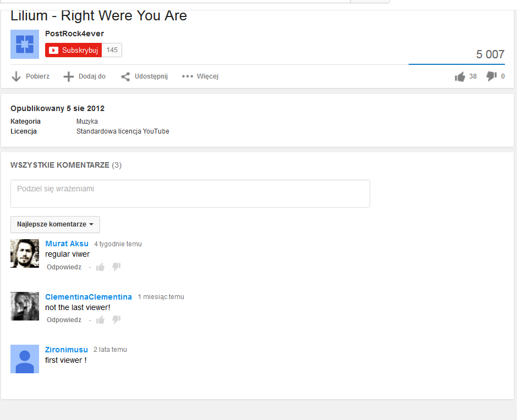The height and width of the screenshot is (420, 517).
Task: Click ClementinaClementina's profile picture
Action: point(25,306)
